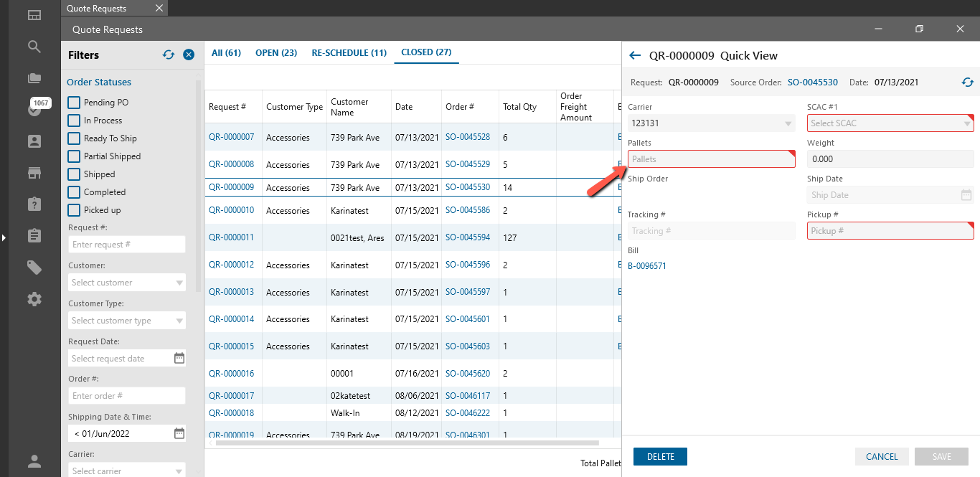Click the Enter order # filter field
The image size is (980, 477).
coord(127,396)
